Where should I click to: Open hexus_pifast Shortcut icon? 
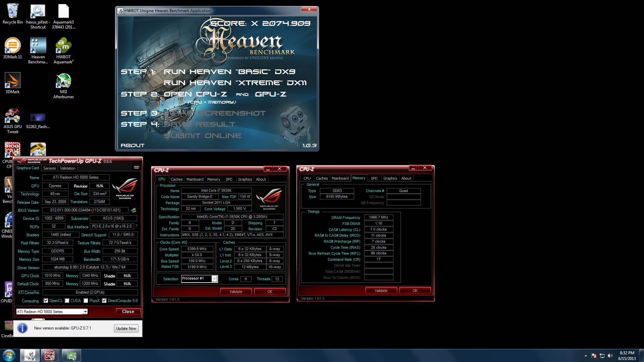pos(38,17)
